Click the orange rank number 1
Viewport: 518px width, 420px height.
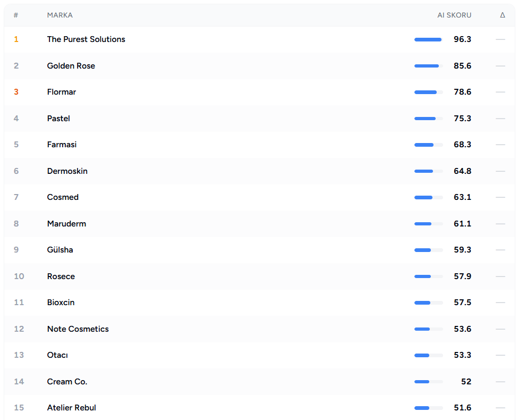tap(16, 39)
